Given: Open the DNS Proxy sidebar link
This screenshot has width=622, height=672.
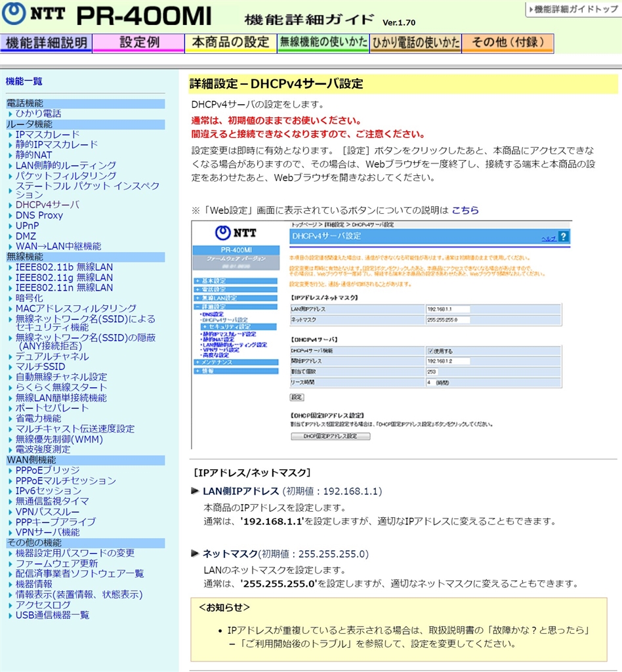Looking at the screenshot, I should (x=39, y=215).
